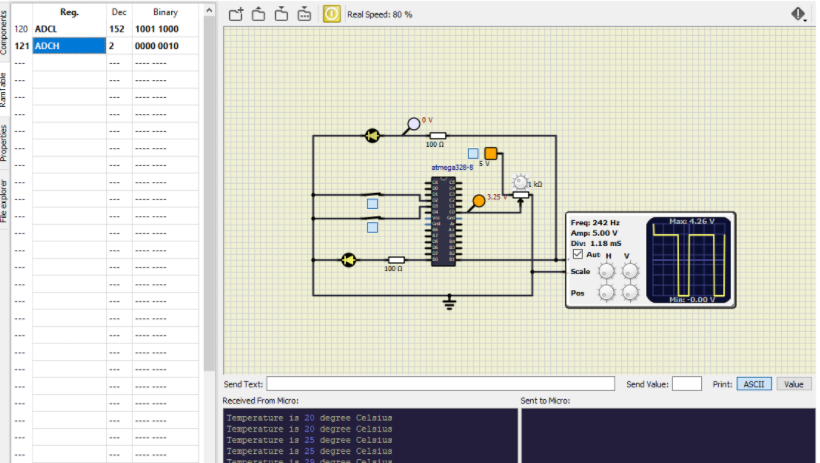
Task: Switch to the Components side tab
Action: point(4,32)
